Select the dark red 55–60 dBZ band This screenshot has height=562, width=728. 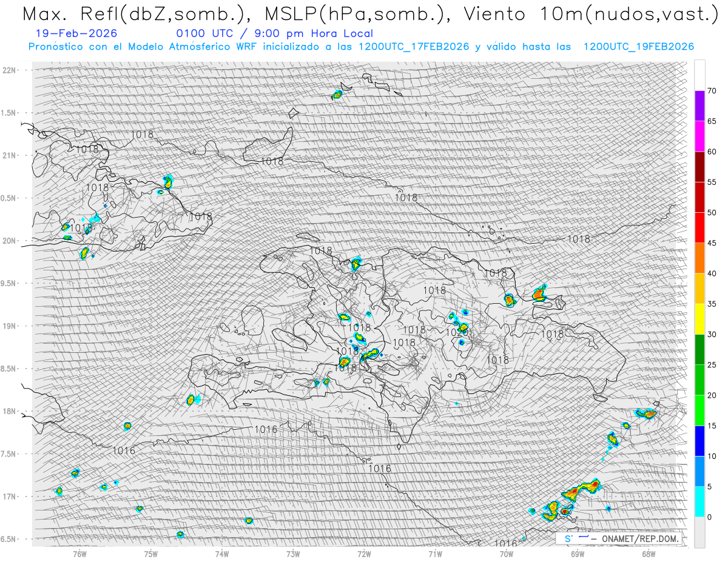(699, 167)
